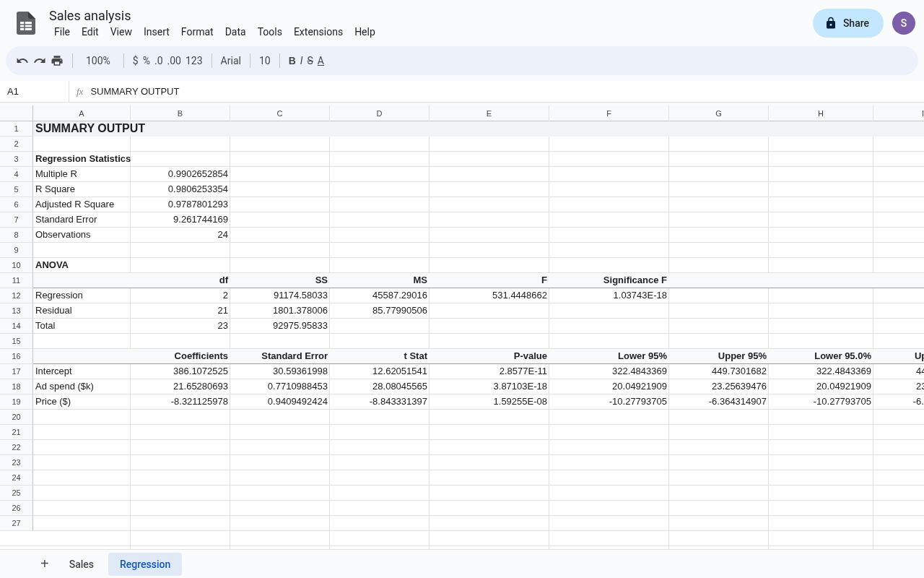Click the Share button

848,23
